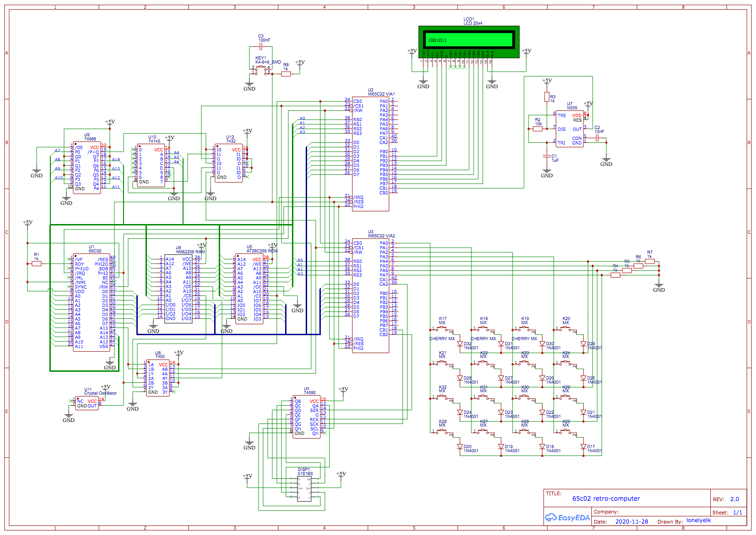The image size is (756, 535).
Task: Select the 'Crystal Oscillator' label of U11
Action: click(100, 393)
